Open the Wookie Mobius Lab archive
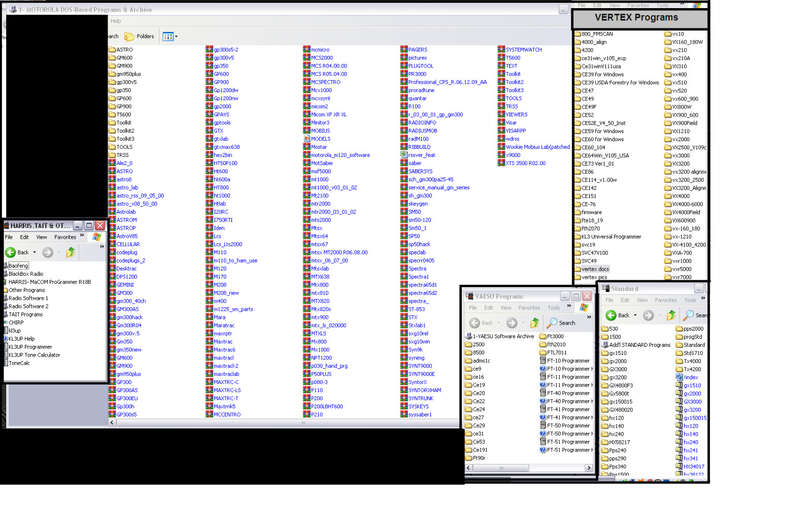The image size is (812, 519). click(x=537, y=147)
